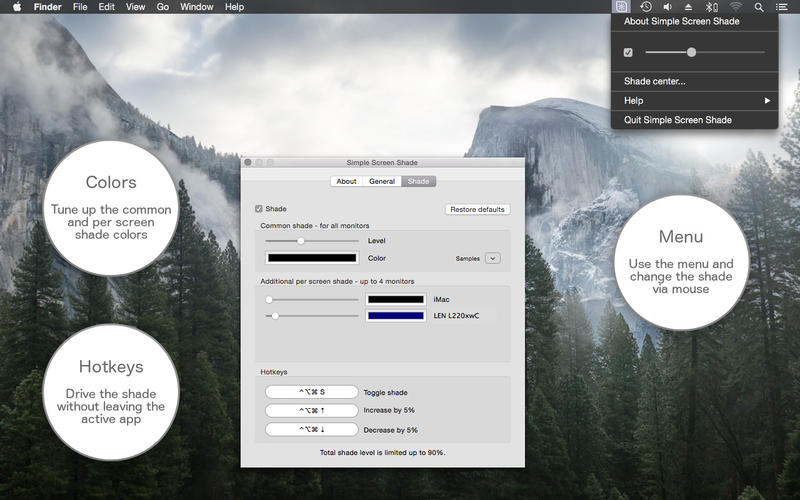Switch to the About tab

tap(346, 181)
